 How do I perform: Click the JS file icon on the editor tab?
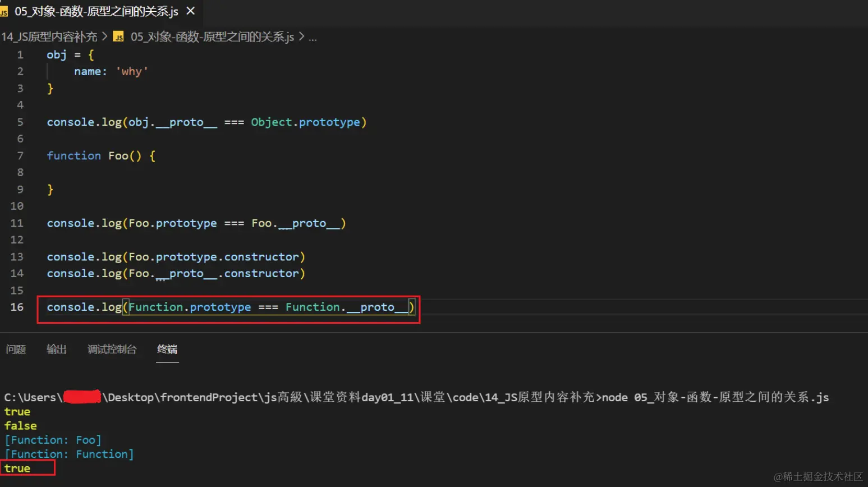4,12
